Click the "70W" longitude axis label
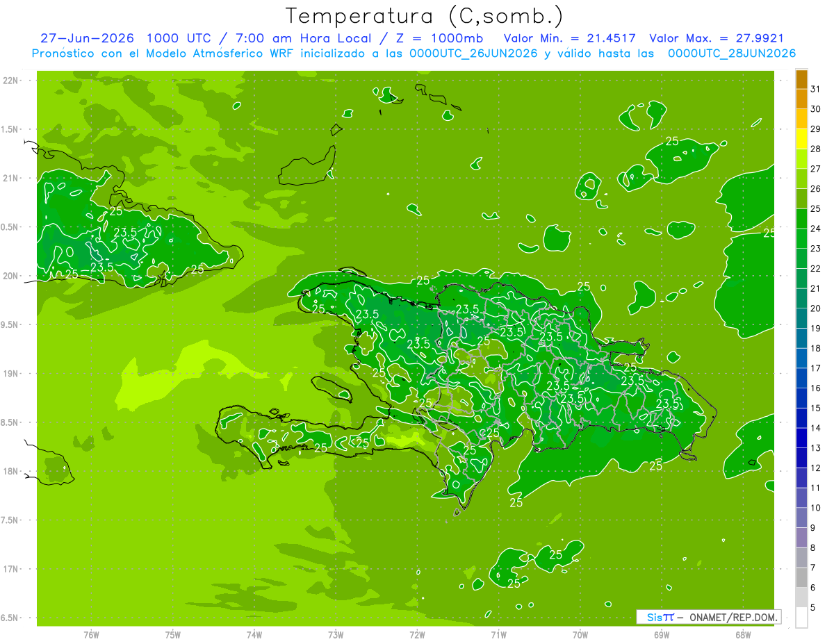This screenshot has width=834, height=644. (x=580, y=635)
